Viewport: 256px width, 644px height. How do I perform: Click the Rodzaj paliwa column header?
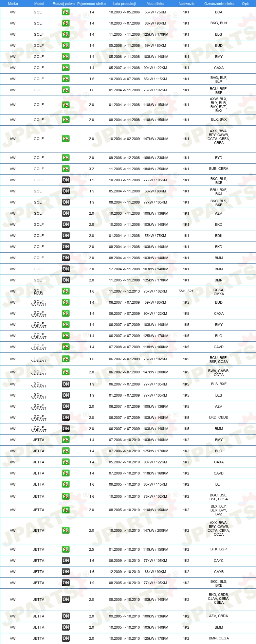click(64, 4)
